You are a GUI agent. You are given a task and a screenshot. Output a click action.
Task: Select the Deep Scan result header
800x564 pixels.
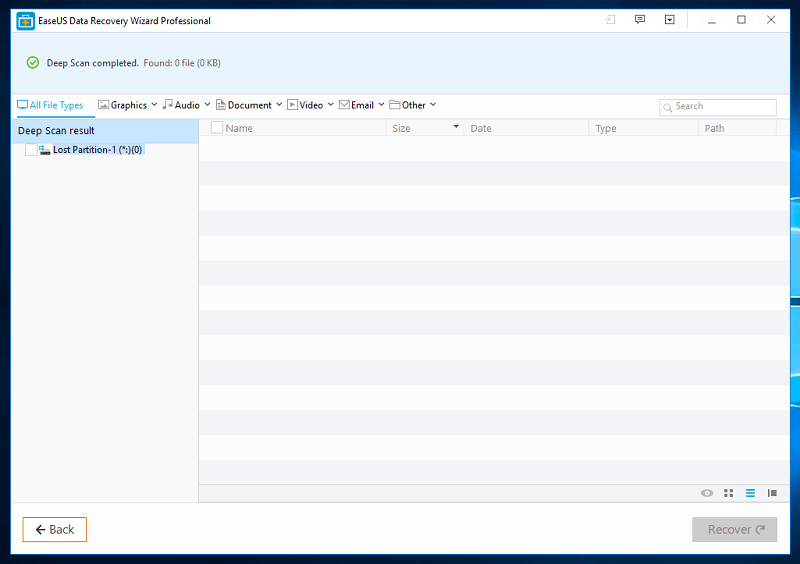click(105, 131)
